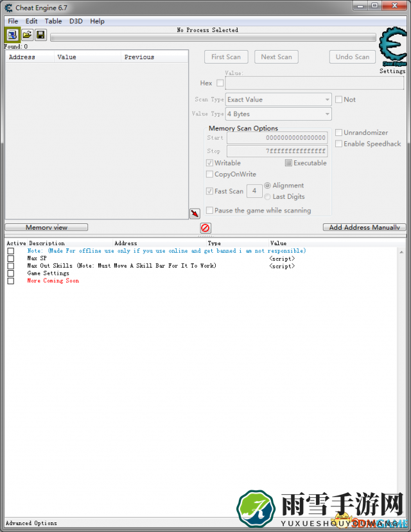Image resolution: width=411 pixels, height=532 pixels.
Task: Toggle the Executable checkbox
Action: point(288,163)
